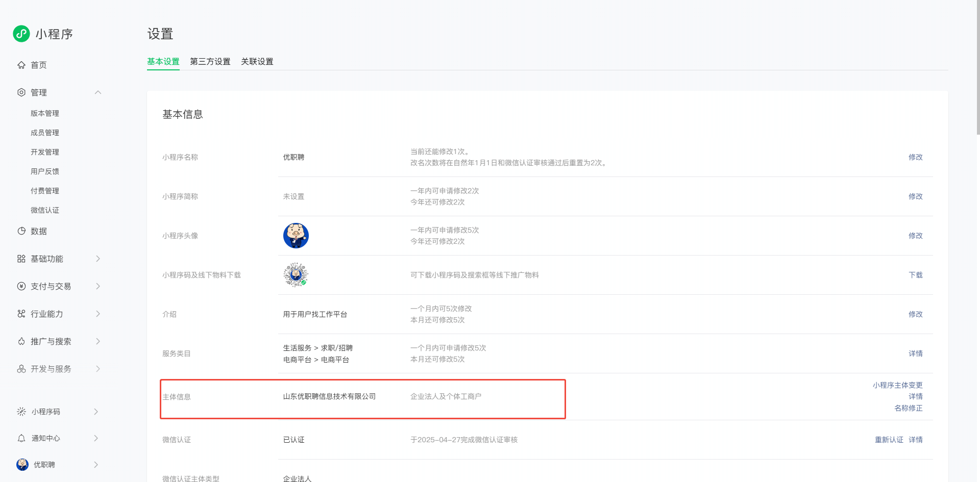Switch to the 第三方设置 tab
980x482 pixels.
click(210, 62)
